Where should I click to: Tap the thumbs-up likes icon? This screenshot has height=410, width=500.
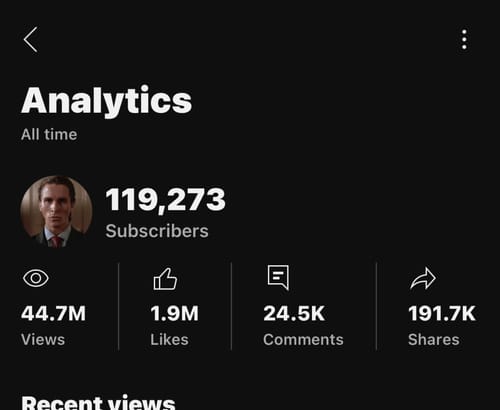165,279
